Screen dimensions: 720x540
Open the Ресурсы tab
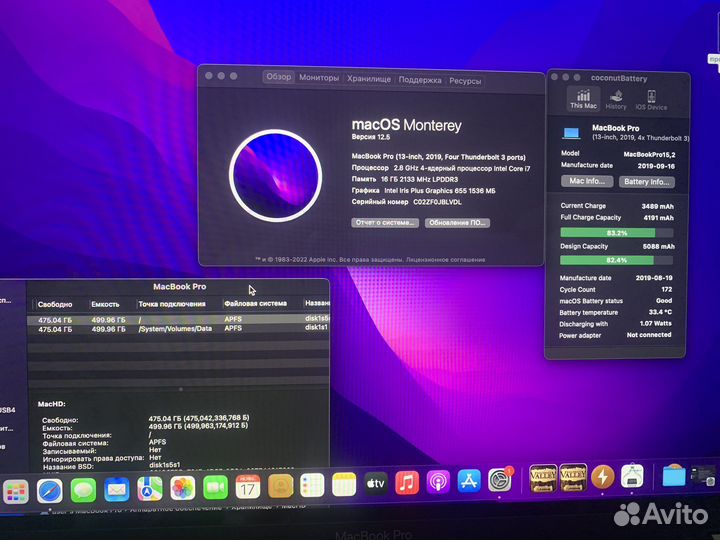(465, 81)
